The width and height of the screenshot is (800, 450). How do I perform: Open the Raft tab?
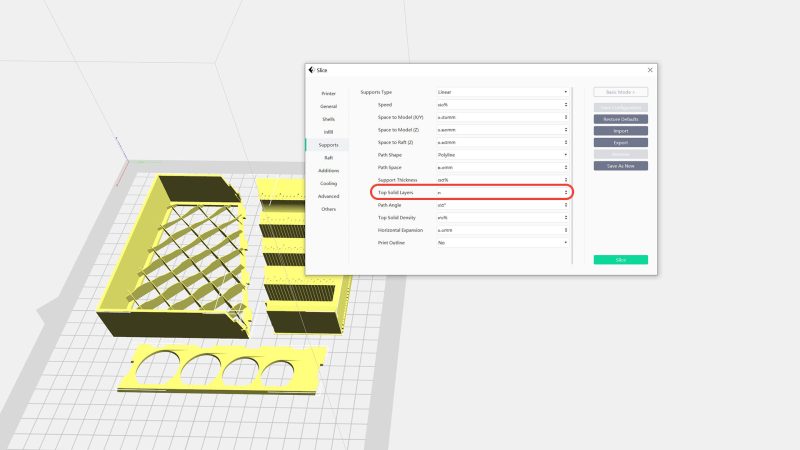328,158
